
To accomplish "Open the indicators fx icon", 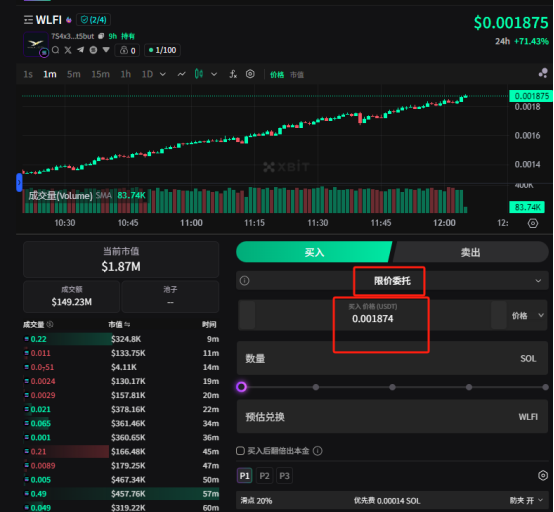I will tap(233, 74).
